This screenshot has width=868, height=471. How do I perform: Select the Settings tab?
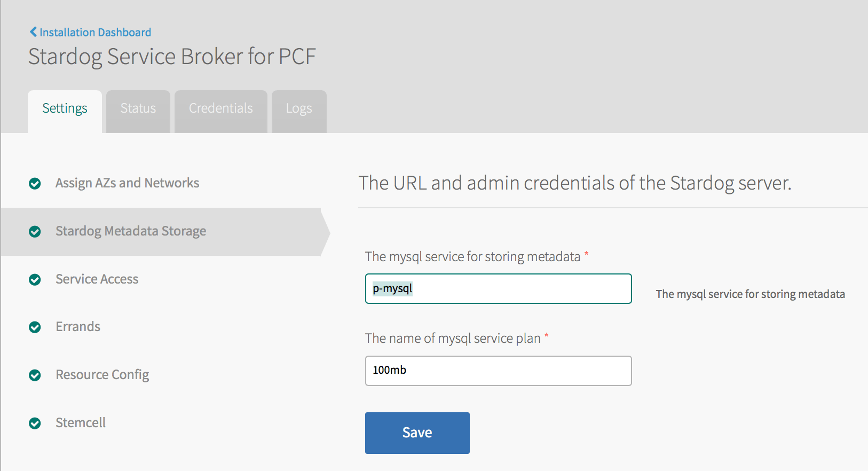coord(65,108)
